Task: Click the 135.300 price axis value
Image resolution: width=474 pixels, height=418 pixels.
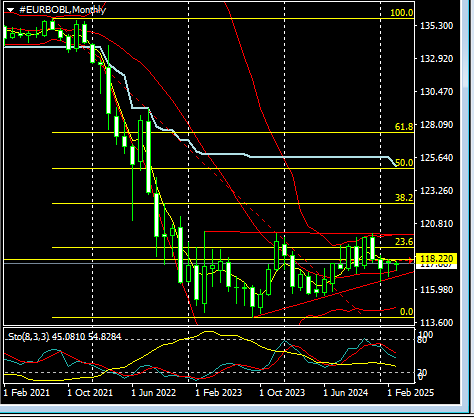Action: 437,26
